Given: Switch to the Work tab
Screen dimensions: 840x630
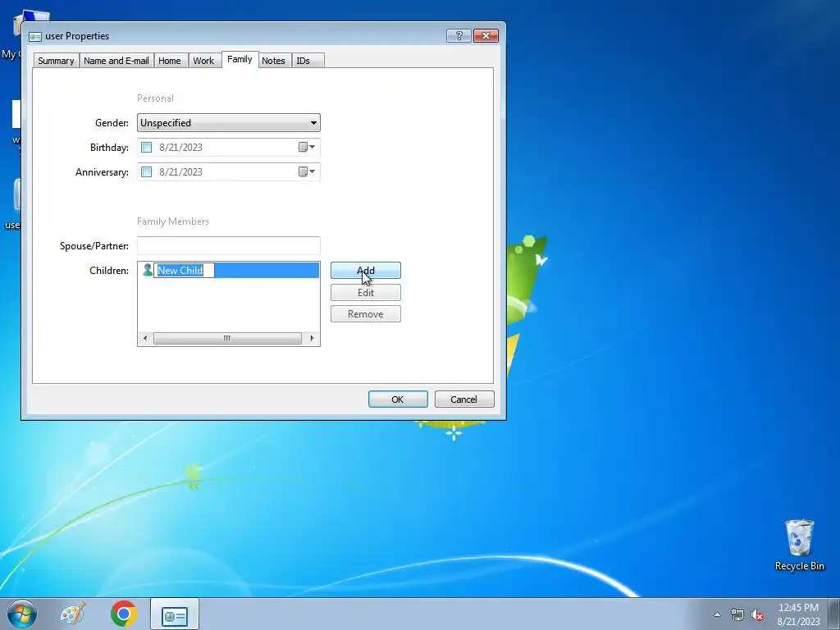Looking at the screenshot, I should [x=203, y=61].
